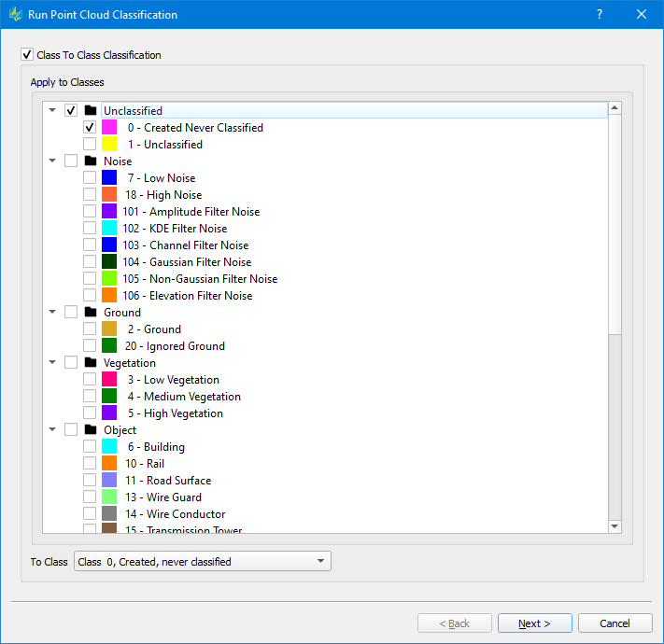Collapse the Noise group tree arrow
The height and width of the screenshot is (644, 664).
click(52, 161)
